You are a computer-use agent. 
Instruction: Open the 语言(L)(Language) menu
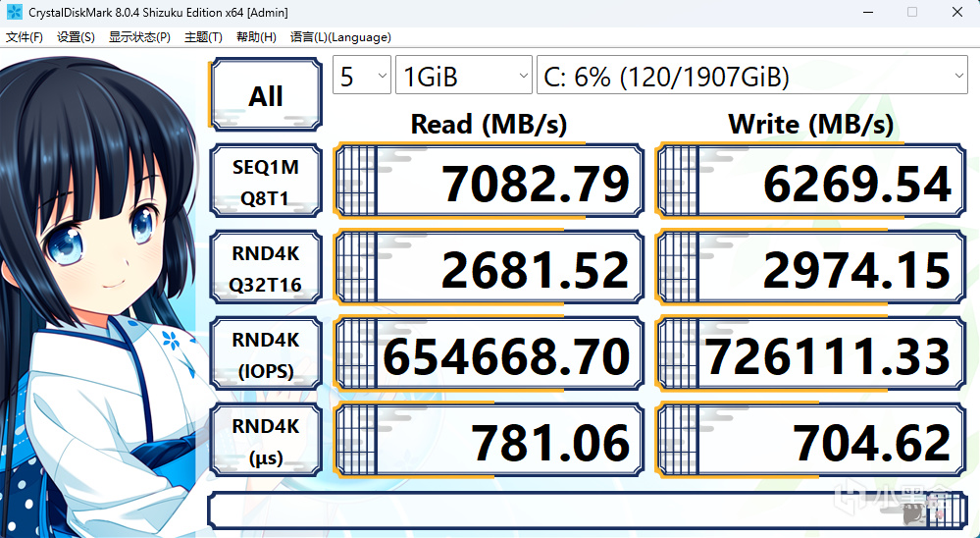[x=340, y=37]
